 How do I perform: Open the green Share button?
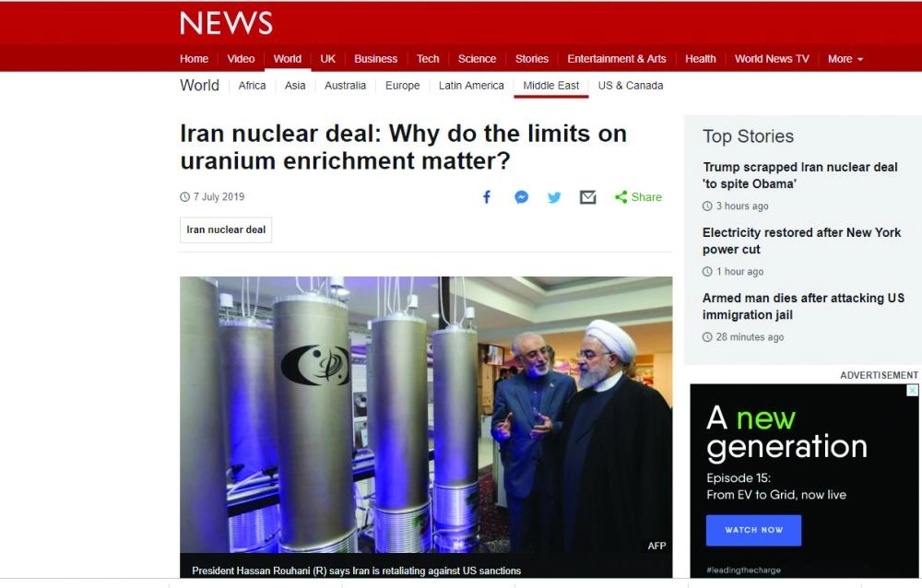[639, 197]
